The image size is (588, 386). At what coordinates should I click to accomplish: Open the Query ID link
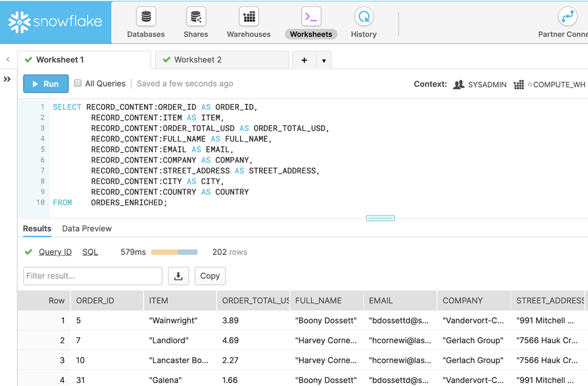[55, 252]
